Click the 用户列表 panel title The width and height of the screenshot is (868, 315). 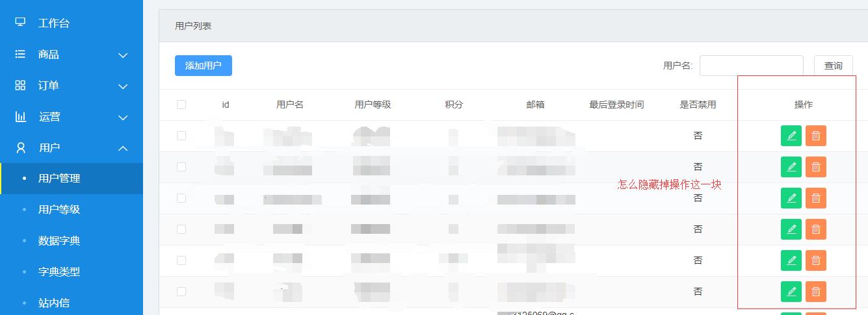point(193,26)
